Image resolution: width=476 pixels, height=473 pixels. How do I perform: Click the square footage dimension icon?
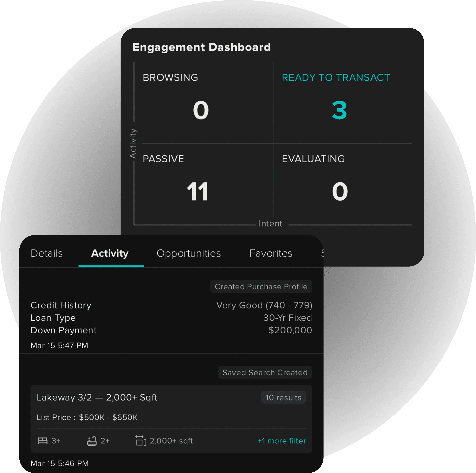point(141,441)
